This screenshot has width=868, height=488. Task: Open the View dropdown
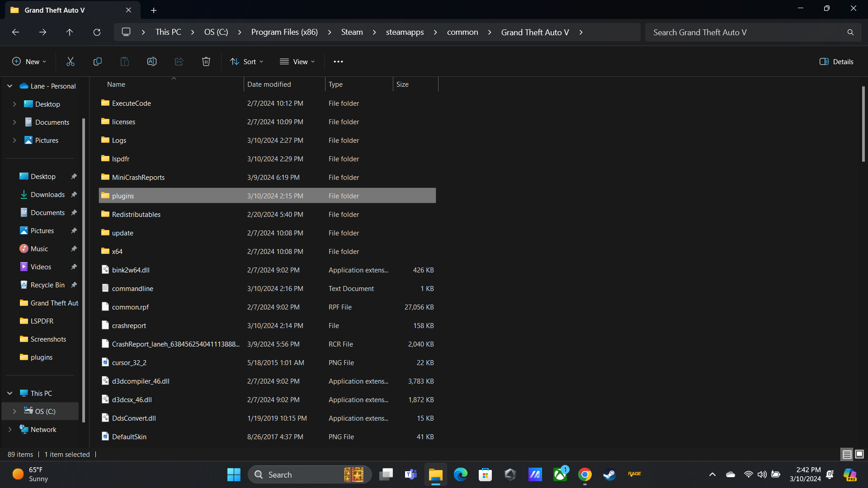[x=297, y=61]
